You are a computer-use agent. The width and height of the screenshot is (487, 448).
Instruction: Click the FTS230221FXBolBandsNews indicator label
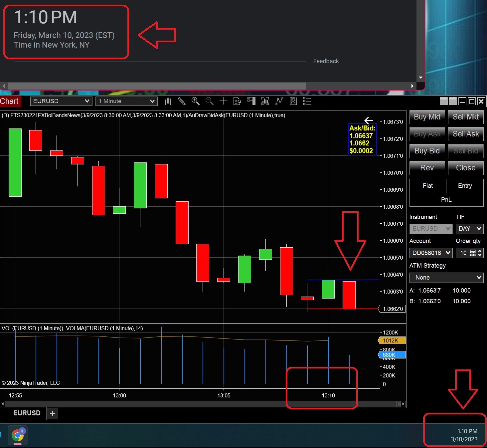(x=143, y=115)
